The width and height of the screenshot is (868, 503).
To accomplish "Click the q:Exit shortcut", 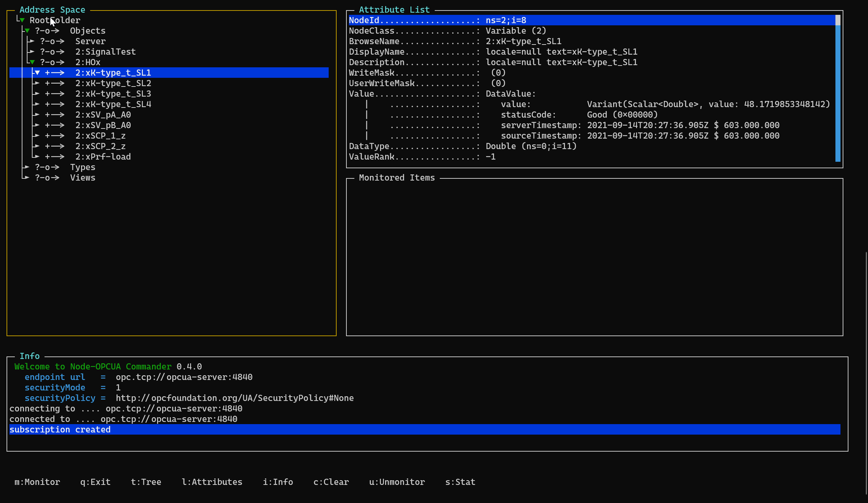I will click(x=96, y=482).
